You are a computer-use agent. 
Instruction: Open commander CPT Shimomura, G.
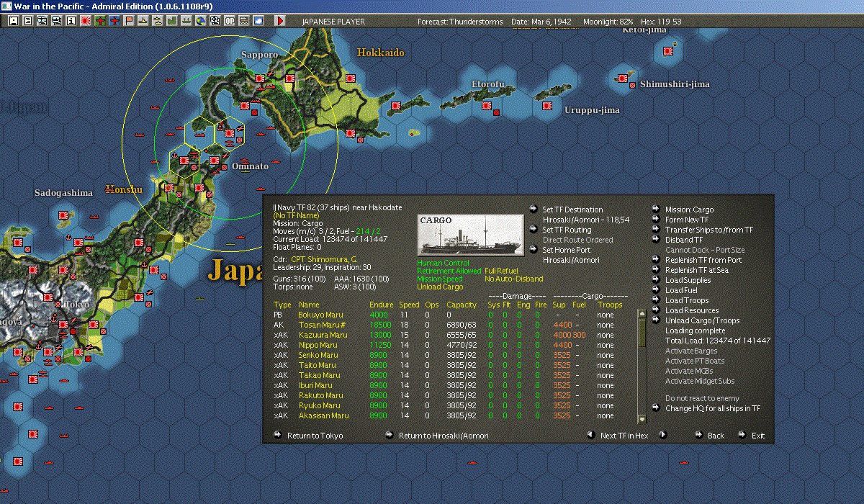(325, 258)
